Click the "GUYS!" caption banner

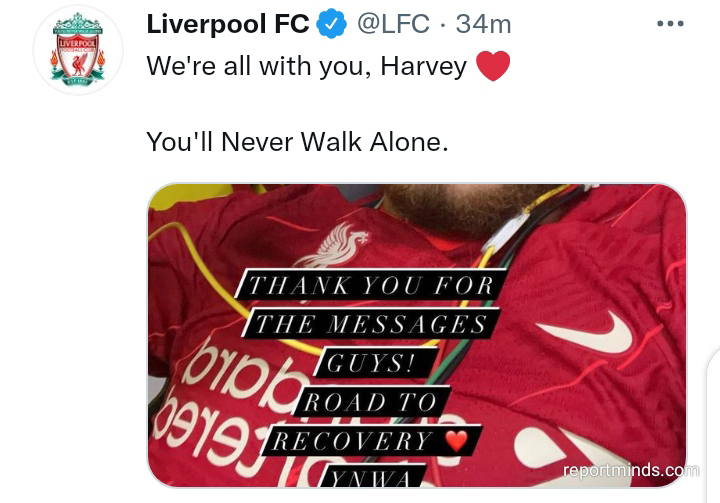point(377,363)
